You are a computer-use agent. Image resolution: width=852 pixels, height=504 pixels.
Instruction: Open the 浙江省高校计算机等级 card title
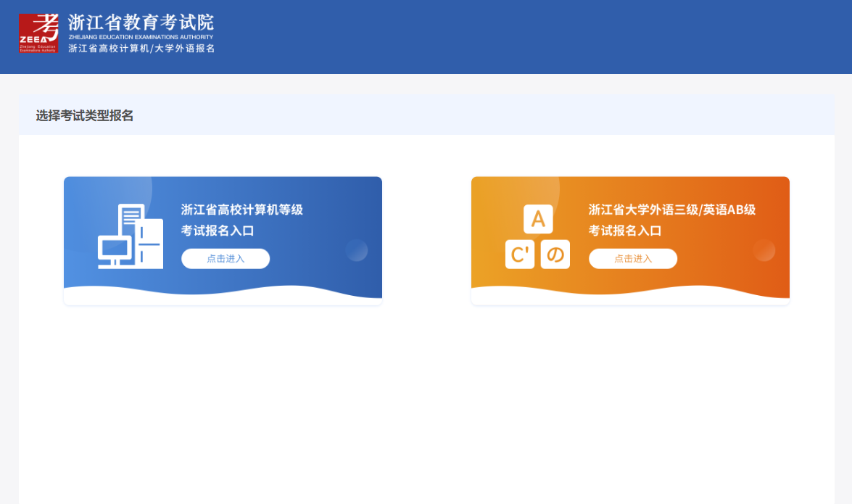coord(241,210)
